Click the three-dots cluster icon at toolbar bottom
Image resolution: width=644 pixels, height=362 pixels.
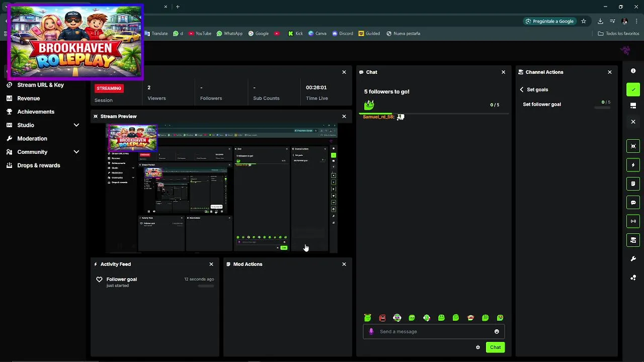coord(633,278)
